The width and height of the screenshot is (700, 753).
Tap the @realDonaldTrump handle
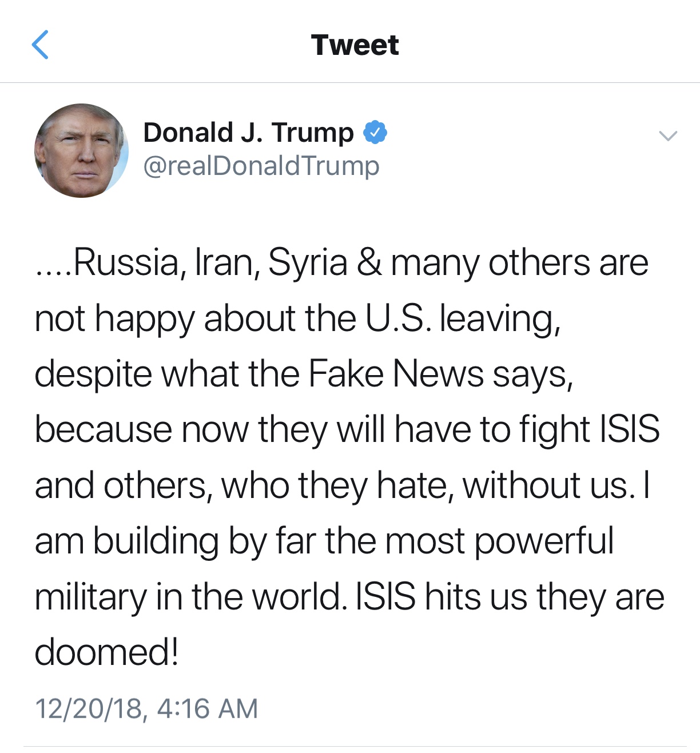(261, 166)
